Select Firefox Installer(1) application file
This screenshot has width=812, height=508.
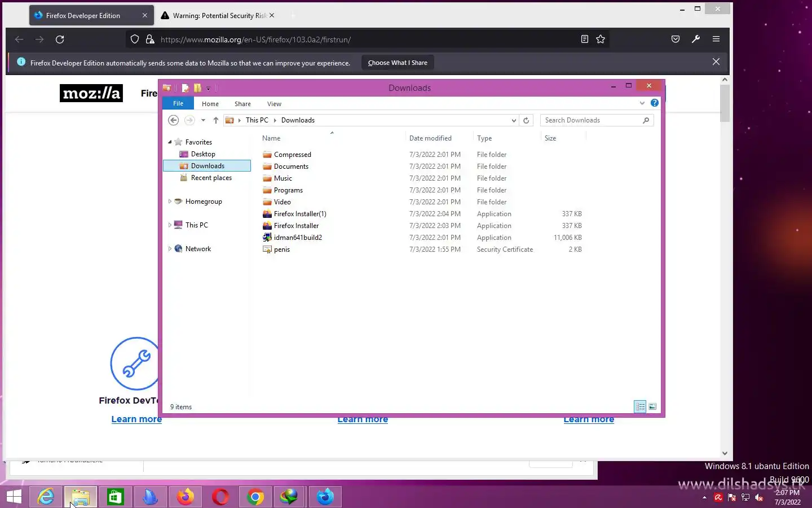click(300, 214)
